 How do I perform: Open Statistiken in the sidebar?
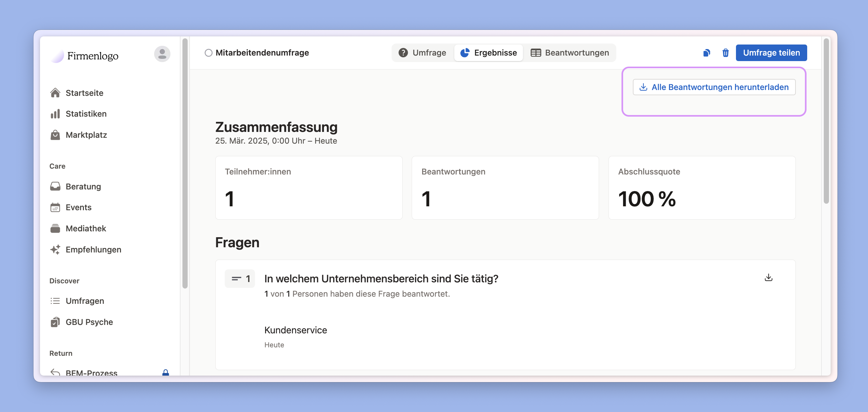(x=86, y=114)
